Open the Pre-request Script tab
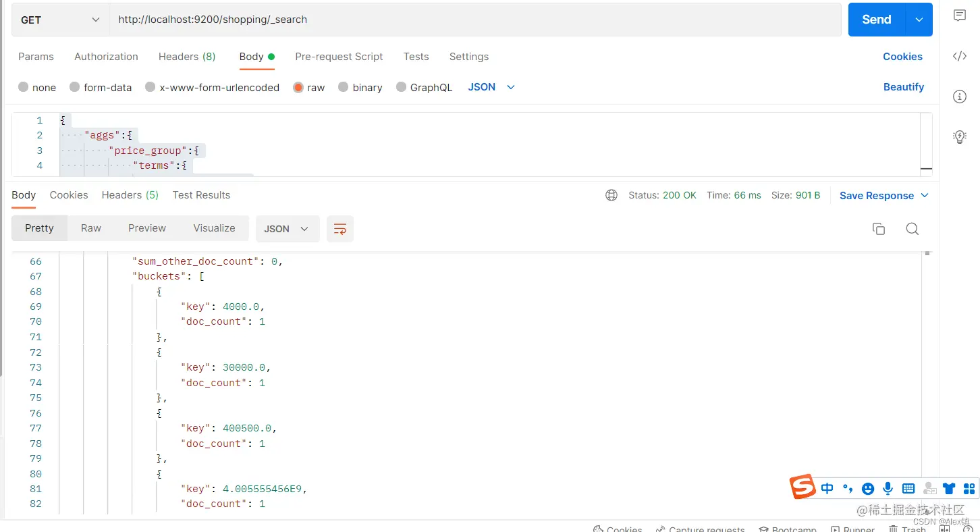 pos(339,57)
